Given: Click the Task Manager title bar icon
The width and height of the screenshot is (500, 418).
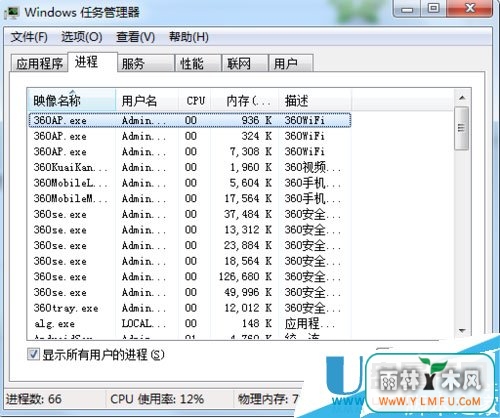Looking at the screenshot, I should (x=11, y=13).
